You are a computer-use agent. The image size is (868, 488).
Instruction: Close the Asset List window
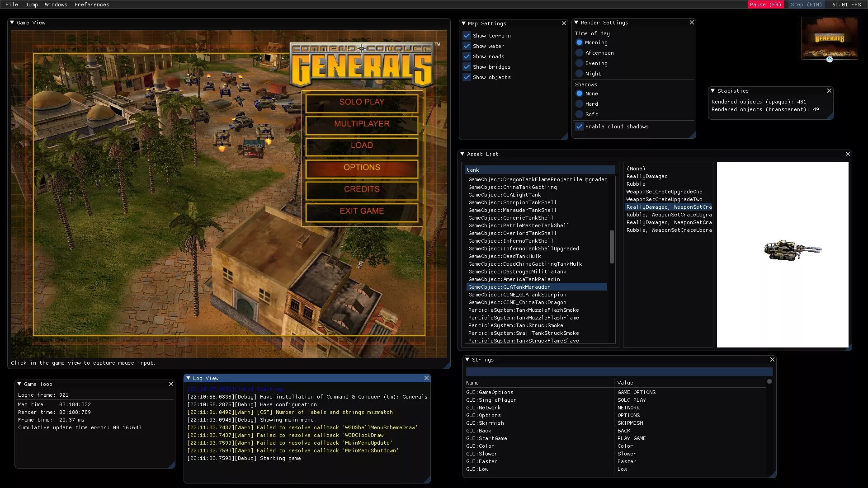(x=848, y=154)
